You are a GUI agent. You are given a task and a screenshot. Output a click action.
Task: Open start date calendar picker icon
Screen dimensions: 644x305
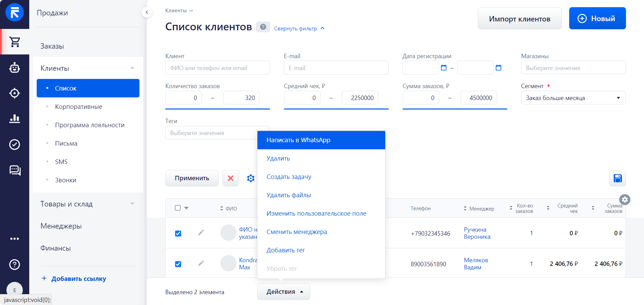(x=444, y=68)
